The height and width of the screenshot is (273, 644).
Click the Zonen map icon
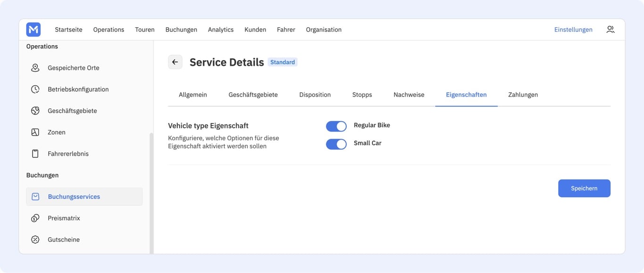click(x=35, y=132)
